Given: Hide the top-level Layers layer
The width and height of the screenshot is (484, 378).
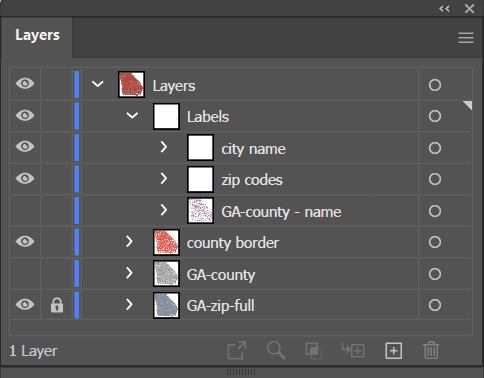Looking at the screenshot, I should pos(25,83).
